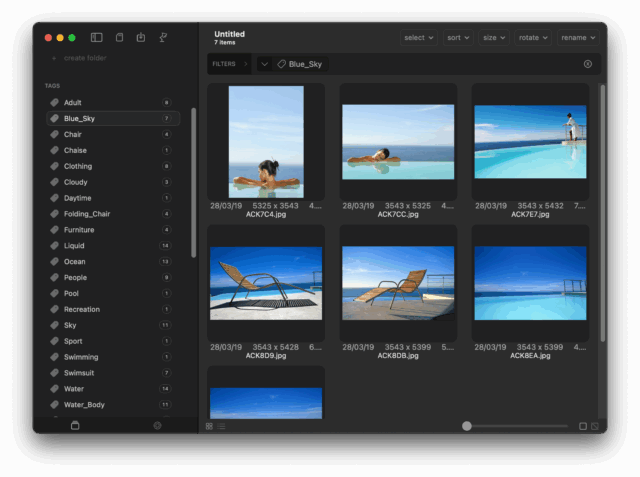Select the ACK8D9.jpg thumbnail
Viewport: 640px width, 477px height.
click(x=266, y=283)
